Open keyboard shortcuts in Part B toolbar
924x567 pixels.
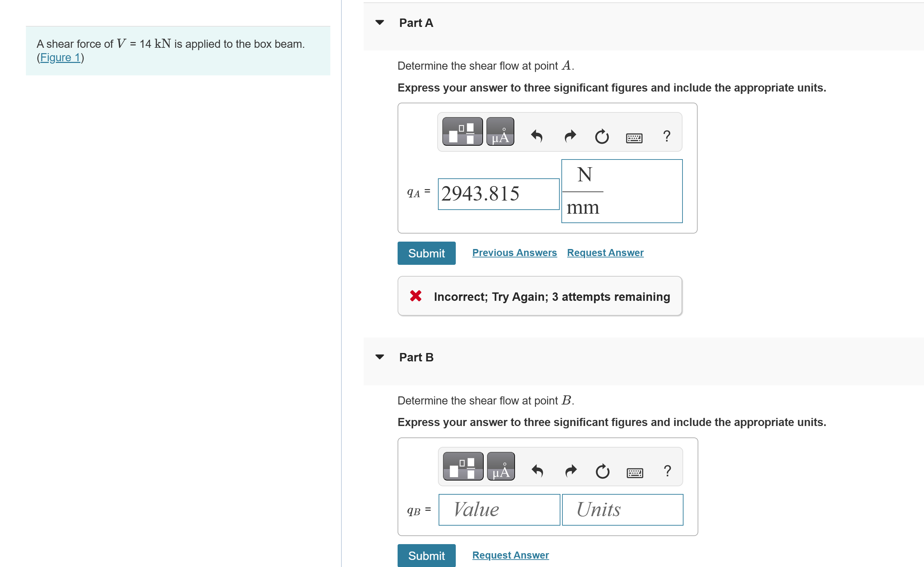(634, 473)
